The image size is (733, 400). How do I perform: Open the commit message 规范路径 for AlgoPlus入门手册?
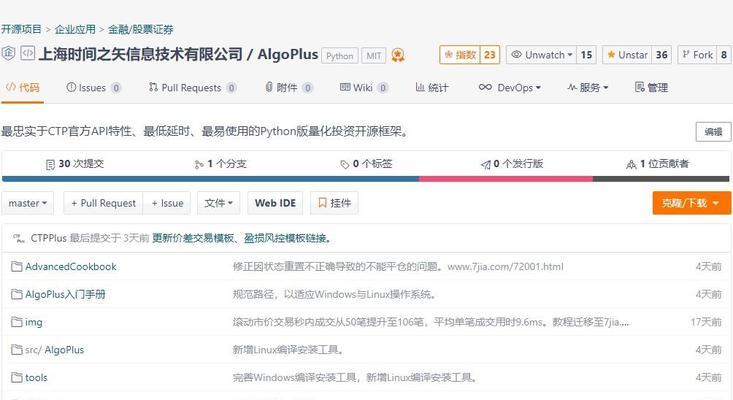335,294
